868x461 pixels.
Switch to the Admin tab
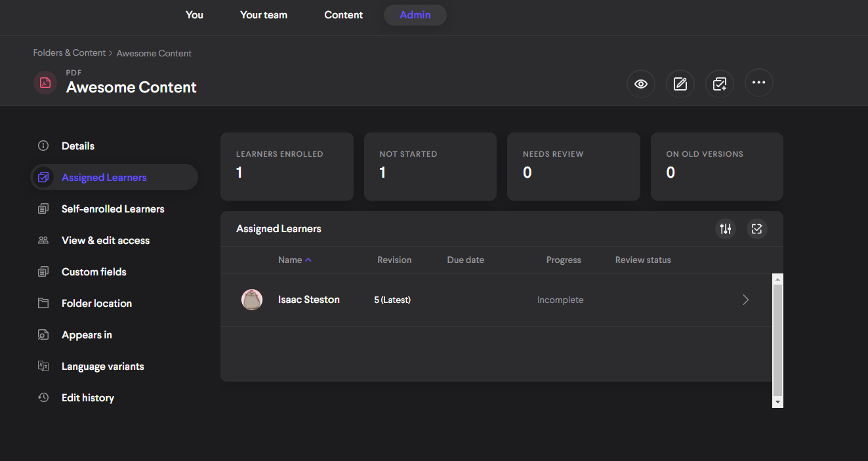(415, 15)
